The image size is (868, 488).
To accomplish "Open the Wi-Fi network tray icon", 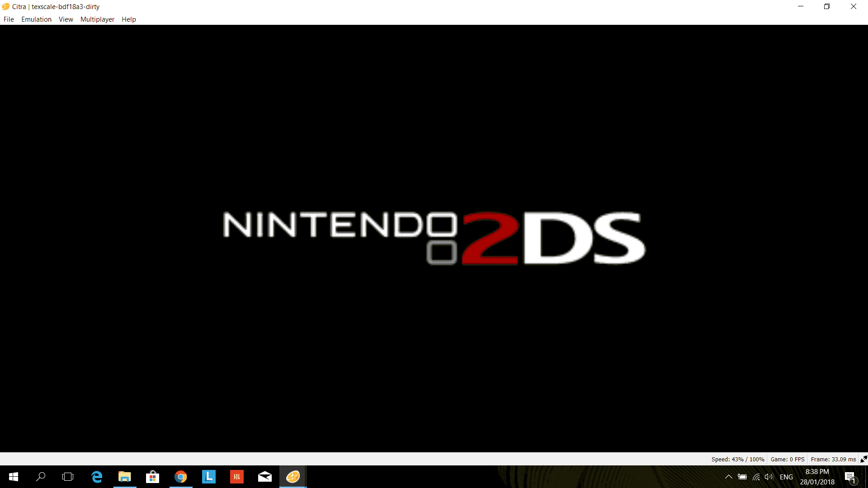I will coord(756,477).
